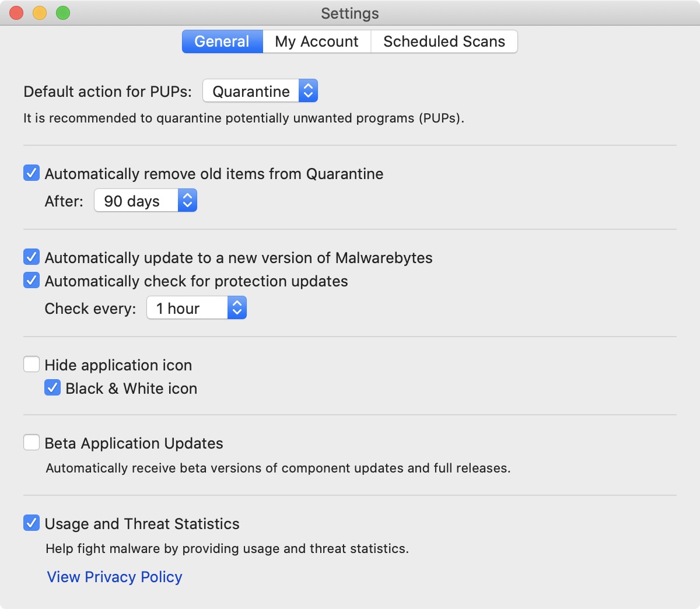700x609 pixels.
Task: Click the beta versions description text
Action: point(278,468)
